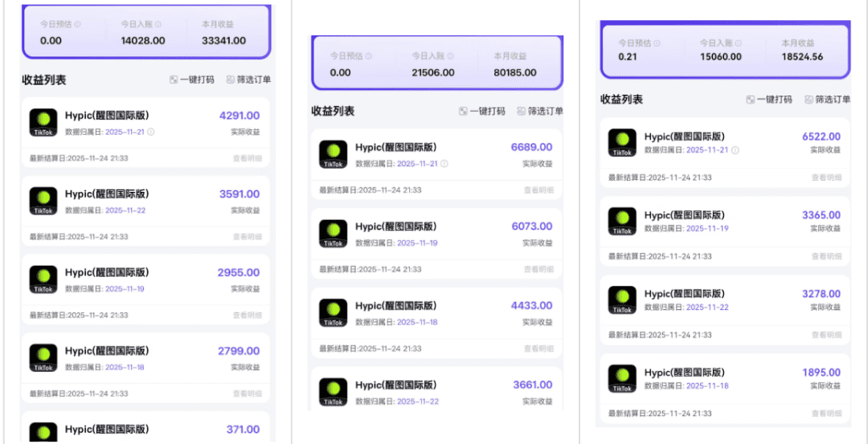Image resolution: width=868 pixels, height=444 pixels.
Task: Click 查看明细 under the 6073.00 entry
Action: (x=538, y=269)
